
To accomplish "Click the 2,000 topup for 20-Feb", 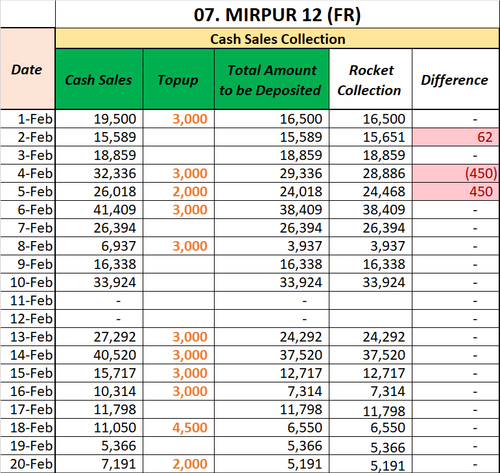I will click(179, 464).
